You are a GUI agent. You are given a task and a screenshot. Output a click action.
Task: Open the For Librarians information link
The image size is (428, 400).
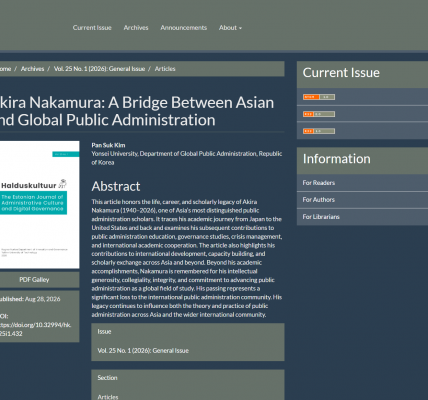[321, 217]
